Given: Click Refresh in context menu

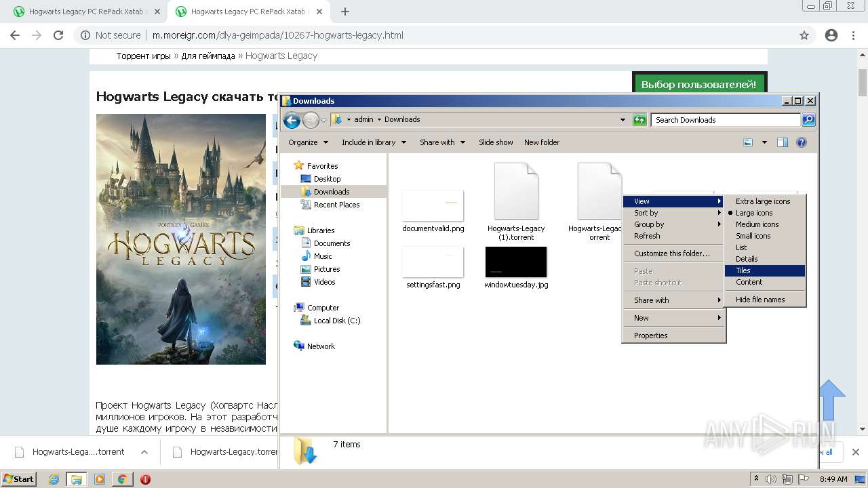Looking at the screenshot, I should [x=674, y=236].
